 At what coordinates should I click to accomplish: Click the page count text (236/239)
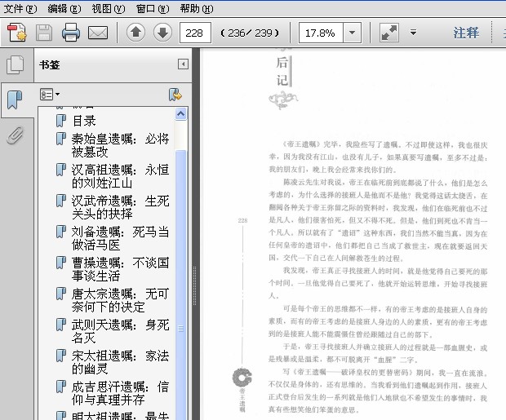250,33
